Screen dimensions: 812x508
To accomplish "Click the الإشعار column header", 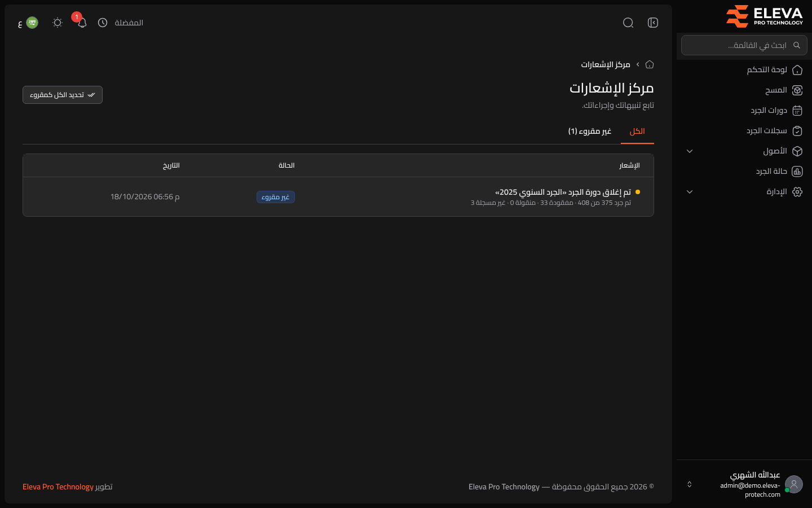I will click(x=629, y=165).
